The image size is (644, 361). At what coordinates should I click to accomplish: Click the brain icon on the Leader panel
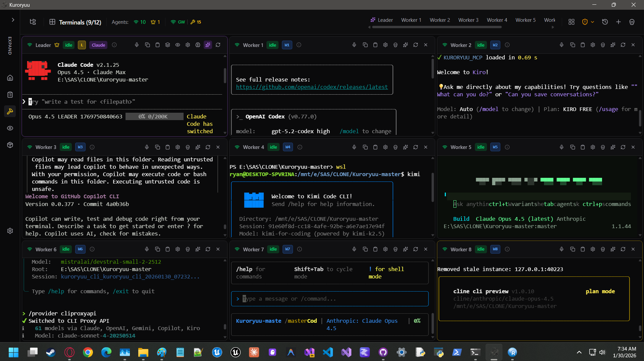click(198, 45)
